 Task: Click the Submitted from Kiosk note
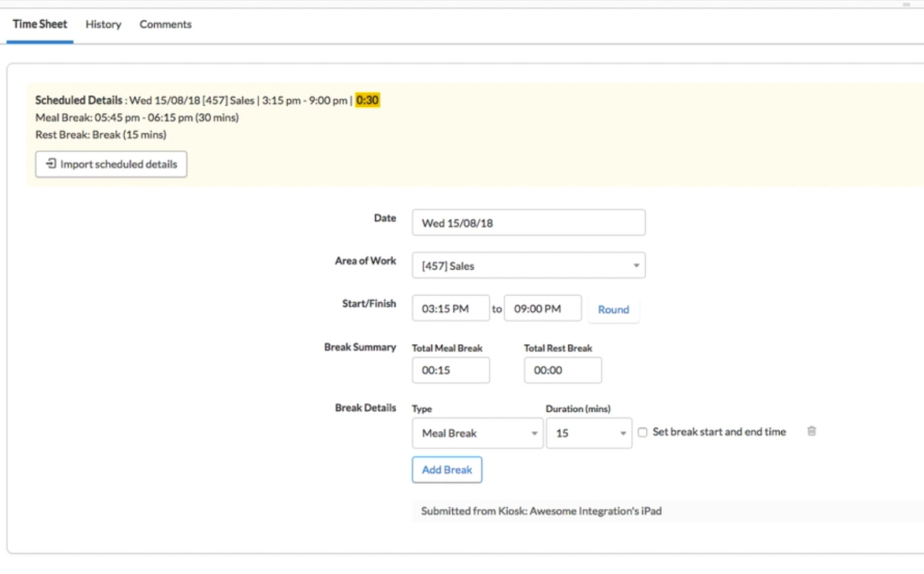[541, 511]
